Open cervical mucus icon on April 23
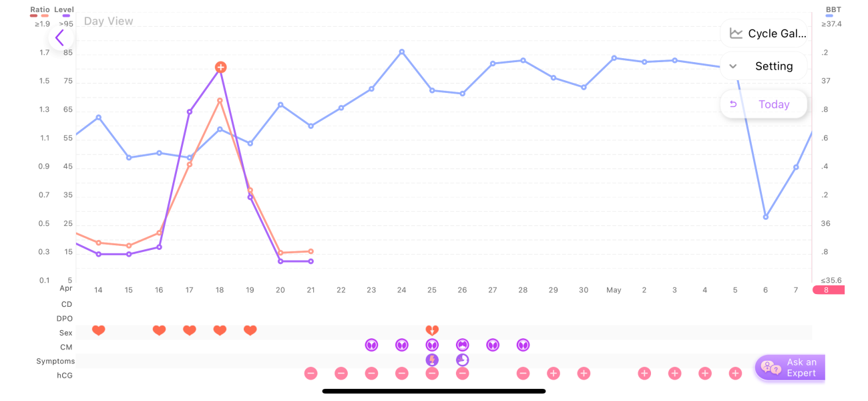This screenshot has width=868, height=401. tap(371, 345)
